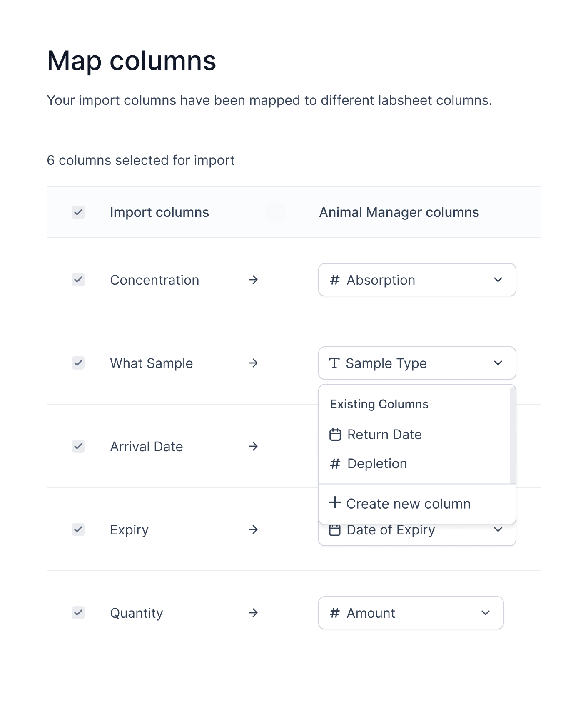Image resolution: width=588 pixels, height=701 pixels.
Task: Click the arrow icon beside Quantity
Action: point(253,613)
